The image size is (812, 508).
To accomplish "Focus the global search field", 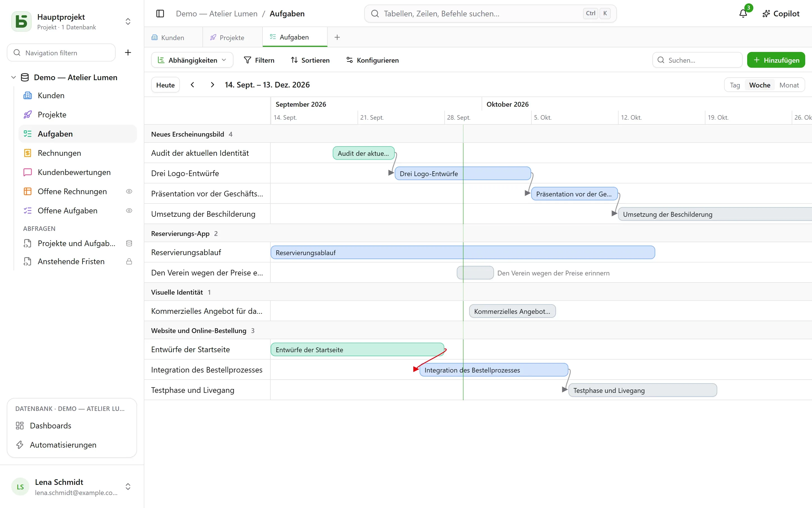I will coord(490,14).
